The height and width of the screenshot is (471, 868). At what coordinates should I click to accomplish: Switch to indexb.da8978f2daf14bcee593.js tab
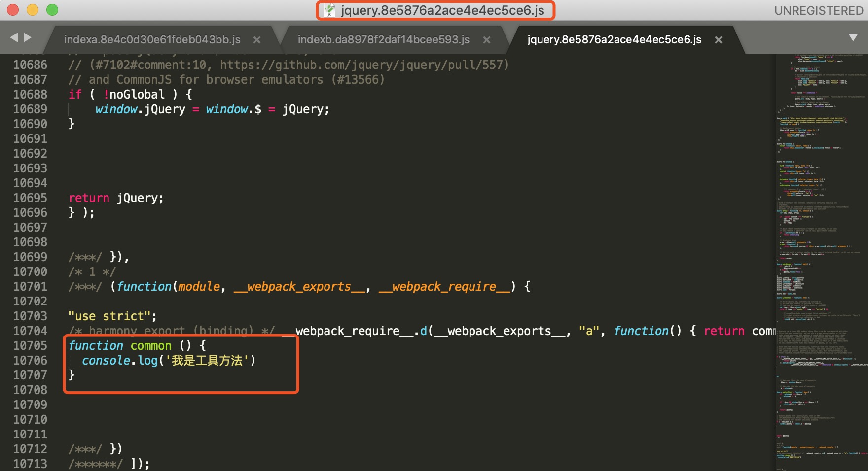[x=383, y=40]
